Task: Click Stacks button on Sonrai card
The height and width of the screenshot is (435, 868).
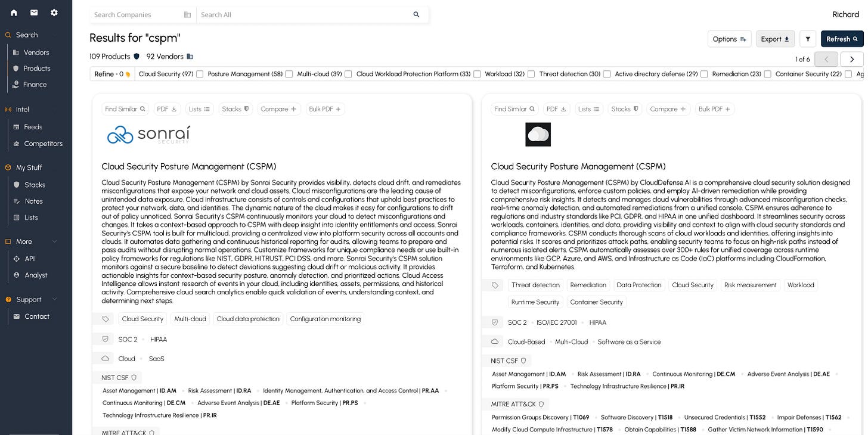Action: (x=235, y=109)
